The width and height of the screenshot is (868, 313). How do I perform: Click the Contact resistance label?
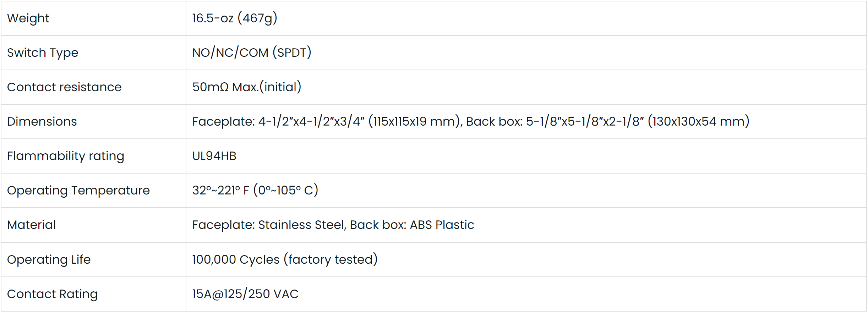click(64, 87)
